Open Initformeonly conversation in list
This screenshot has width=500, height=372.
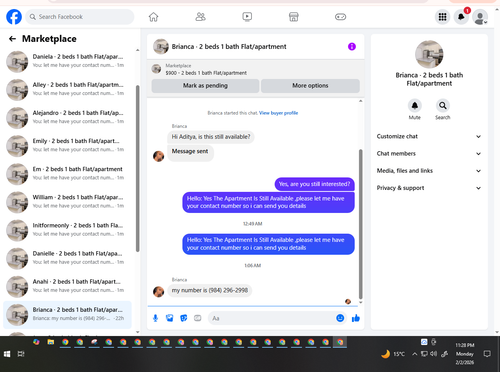[67, 230]
